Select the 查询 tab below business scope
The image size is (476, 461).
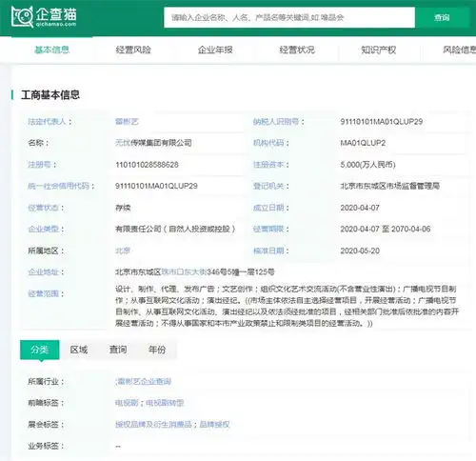118,350
